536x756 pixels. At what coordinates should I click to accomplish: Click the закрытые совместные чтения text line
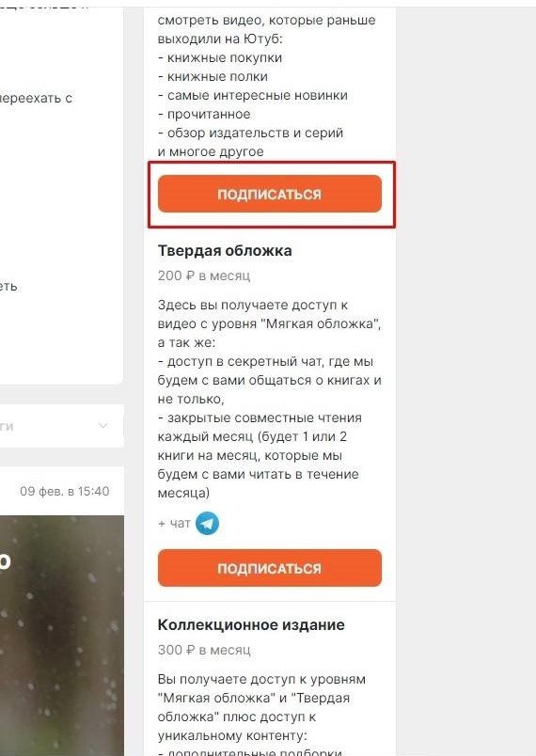pos(260,417)
